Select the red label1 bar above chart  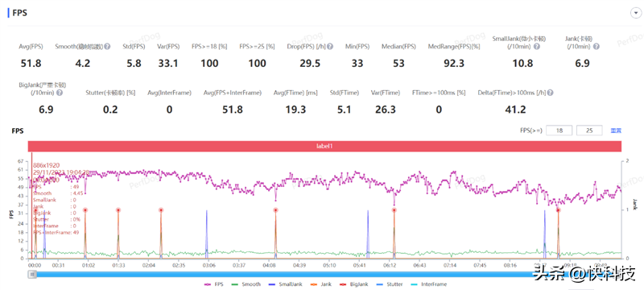coord(324,147)
